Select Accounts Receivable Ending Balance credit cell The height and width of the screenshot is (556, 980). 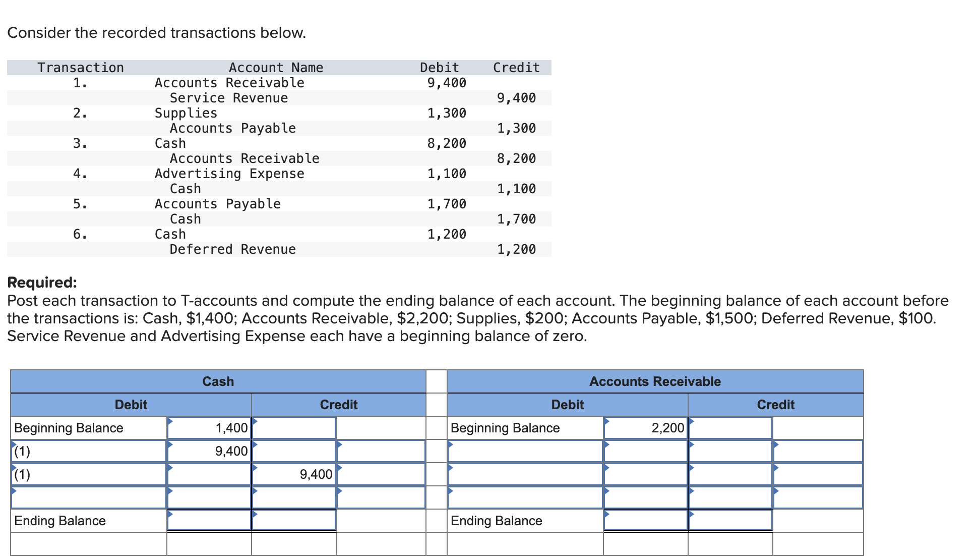(x=730, y=520)
